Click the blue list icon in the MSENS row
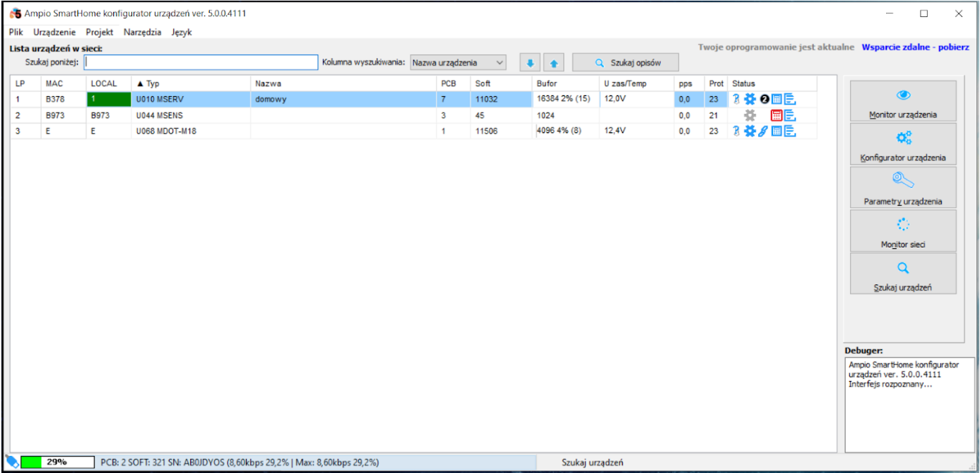This screenshot has width=980, height=473. (790, 115)
